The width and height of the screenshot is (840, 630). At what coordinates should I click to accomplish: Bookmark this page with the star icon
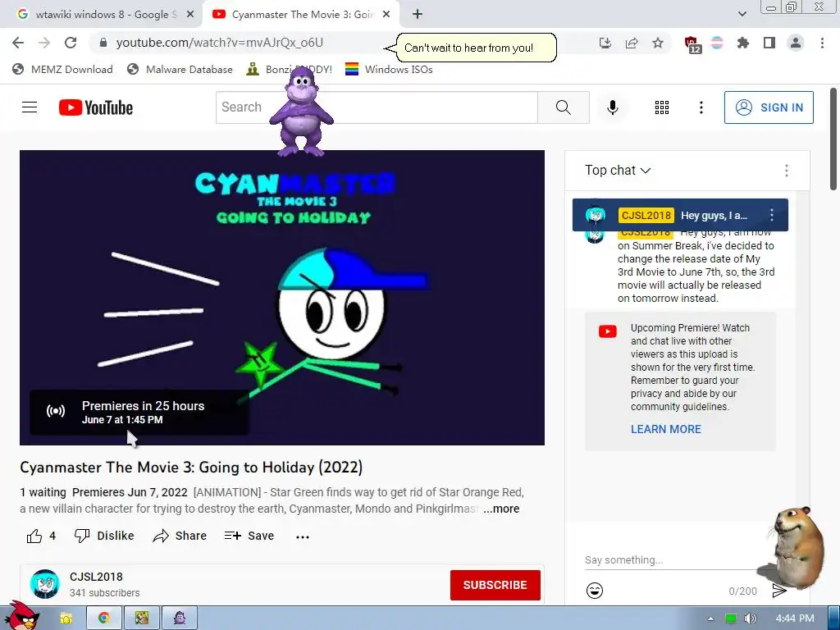pos(658,43)
